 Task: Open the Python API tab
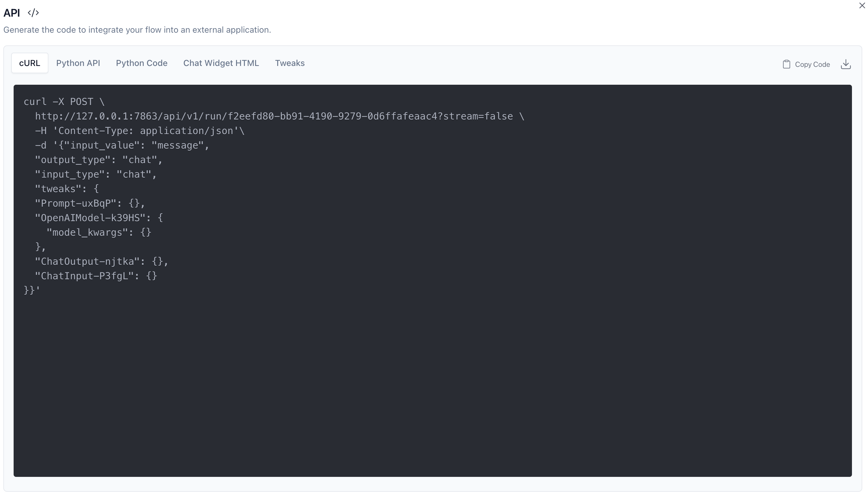[x=78, y=63]
